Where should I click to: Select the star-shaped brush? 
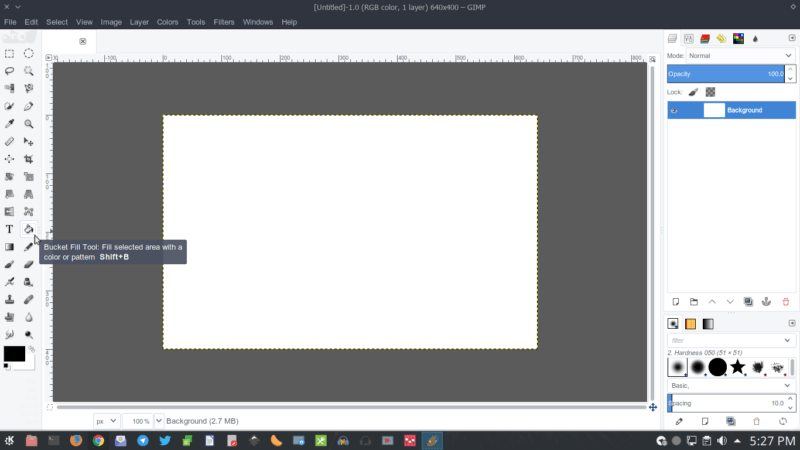pyautogui.click(x=738, y=368)
